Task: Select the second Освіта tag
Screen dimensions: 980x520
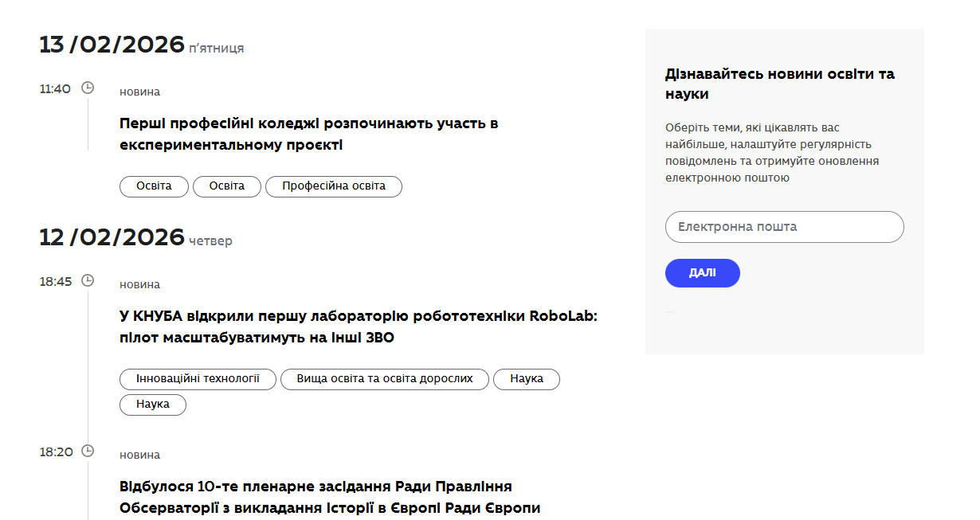Action: point(227,186)
